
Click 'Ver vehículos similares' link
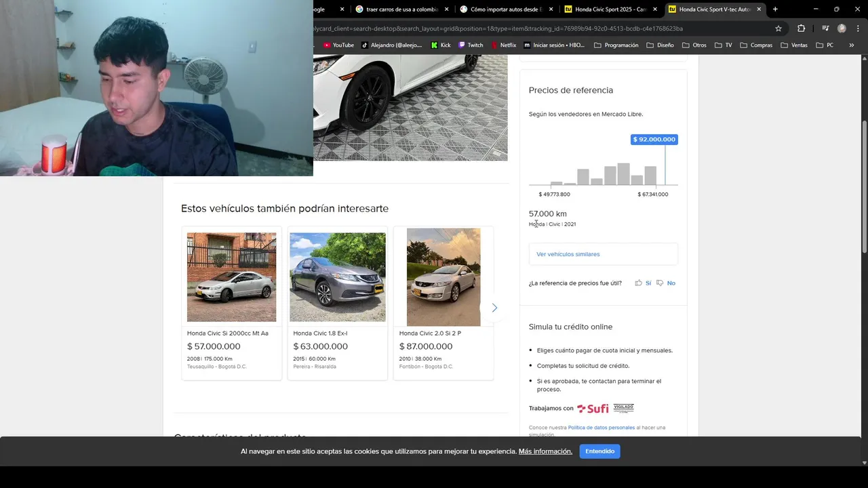pyautogui.click(x=568, y=254)
